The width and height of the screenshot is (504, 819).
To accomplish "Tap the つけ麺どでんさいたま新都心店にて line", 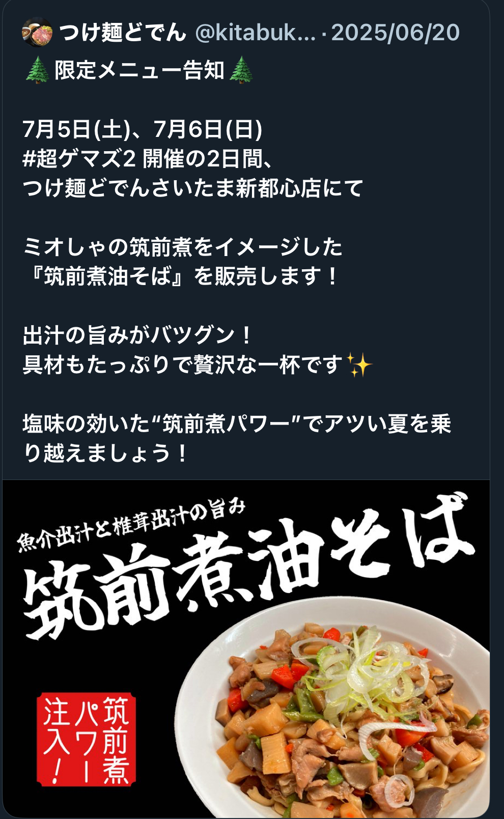I will pyautogui.click(x=193, y=188).
